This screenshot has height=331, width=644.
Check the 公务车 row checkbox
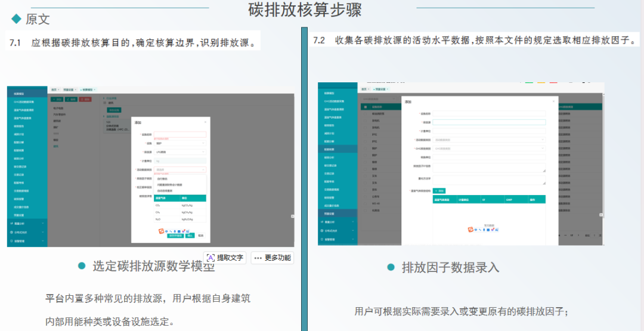click(x=365, y=196)
